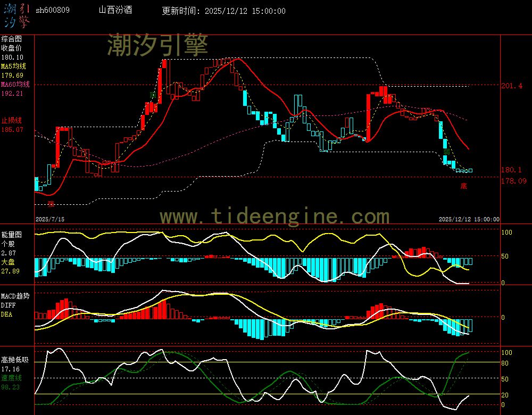
Task: Click the red 底 marker below latest candles
Action: pyautogui.click(x=463, y=186)
